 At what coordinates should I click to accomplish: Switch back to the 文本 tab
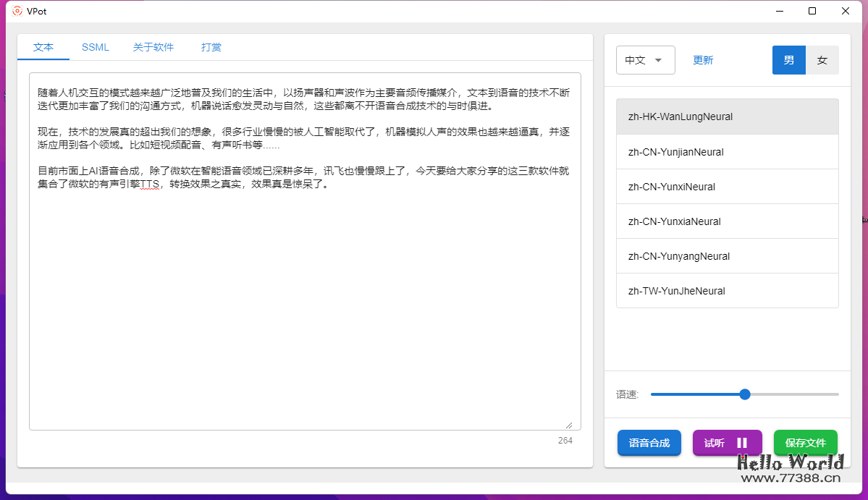43,46
